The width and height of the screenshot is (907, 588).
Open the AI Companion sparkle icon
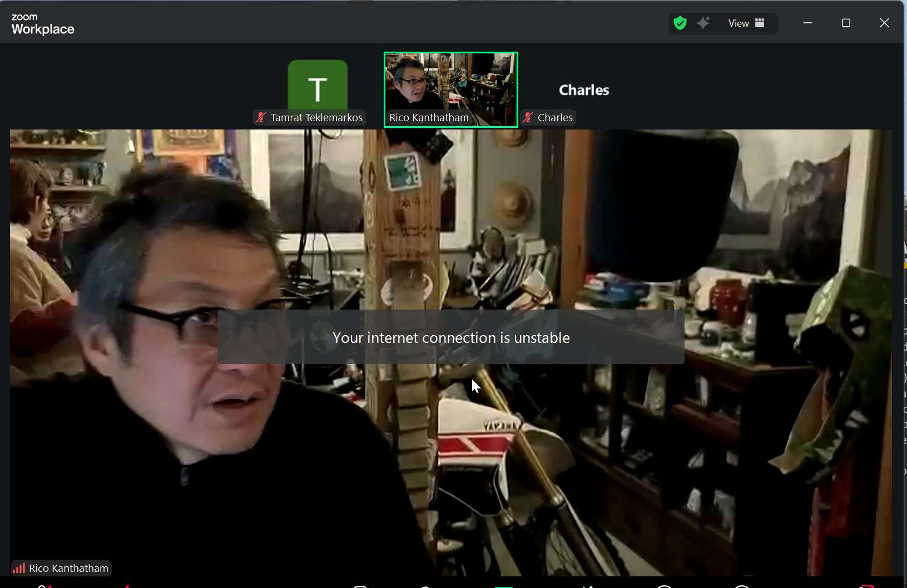click(x=704, y=23)
